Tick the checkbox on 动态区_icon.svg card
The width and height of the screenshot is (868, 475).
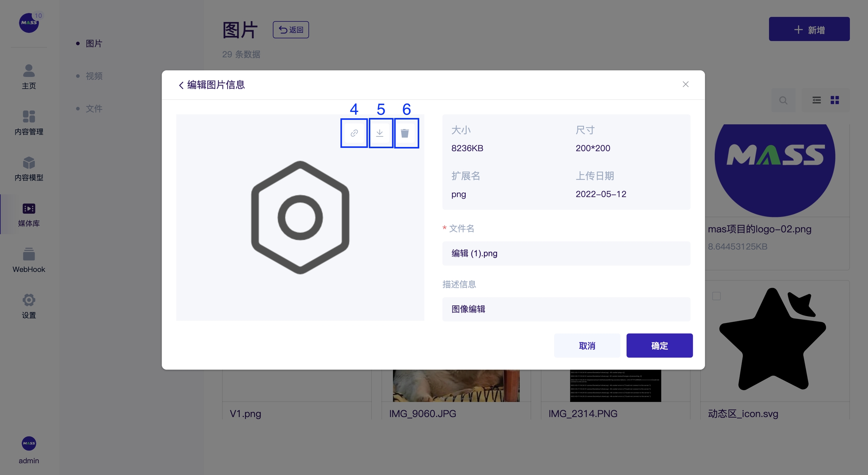click(x=716, y=296)
